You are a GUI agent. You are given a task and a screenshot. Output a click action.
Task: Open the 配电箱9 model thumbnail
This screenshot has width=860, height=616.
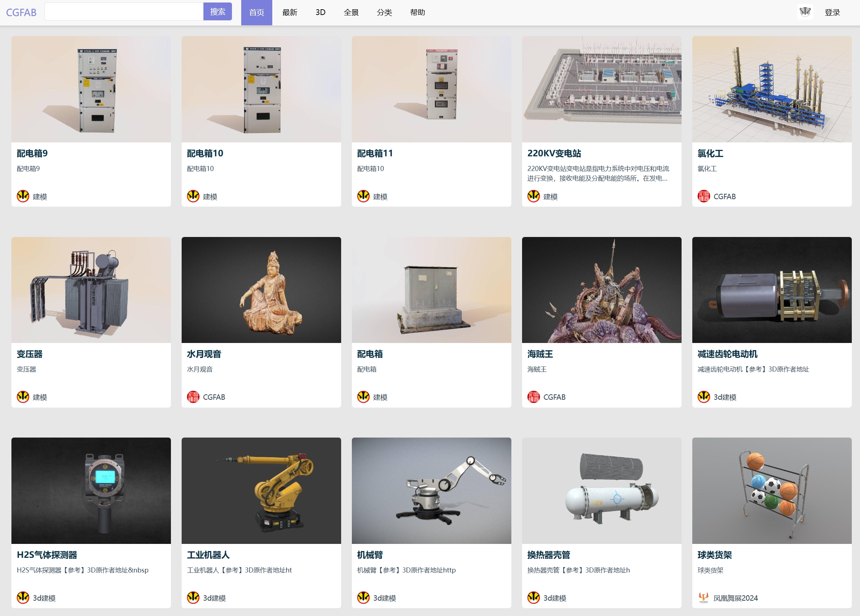(91, 89)
